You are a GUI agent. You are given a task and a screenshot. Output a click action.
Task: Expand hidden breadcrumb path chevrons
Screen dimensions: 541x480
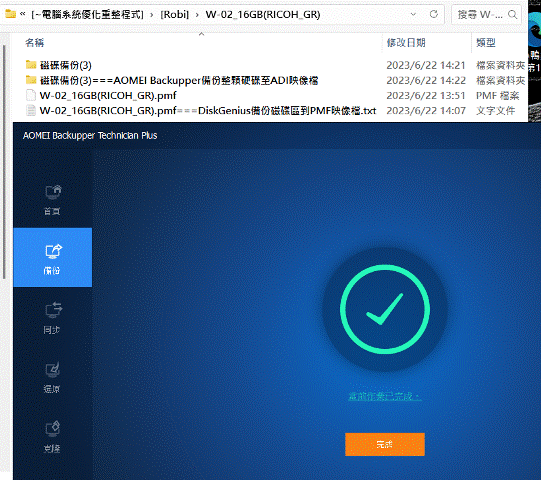tap(23, 14)
